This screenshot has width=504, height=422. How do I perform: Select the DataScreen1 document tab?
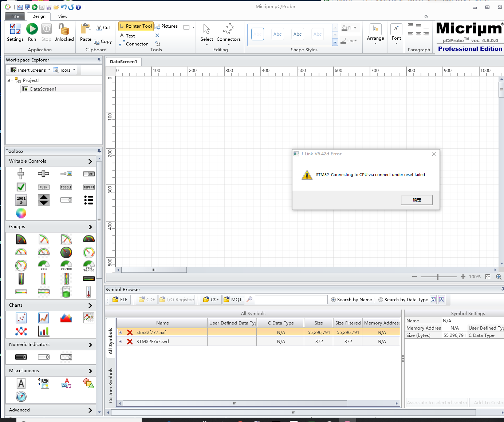[123, 61]
